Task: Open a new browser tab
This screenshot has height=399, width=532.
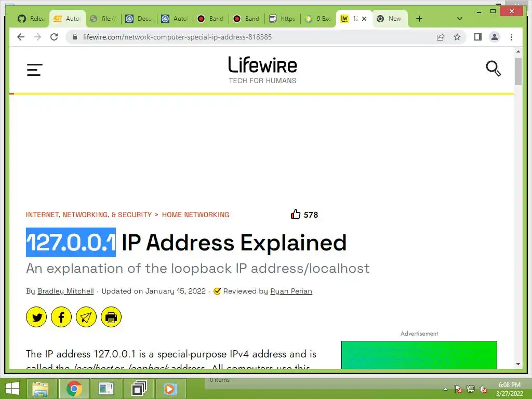Action: tap(419, 19)
